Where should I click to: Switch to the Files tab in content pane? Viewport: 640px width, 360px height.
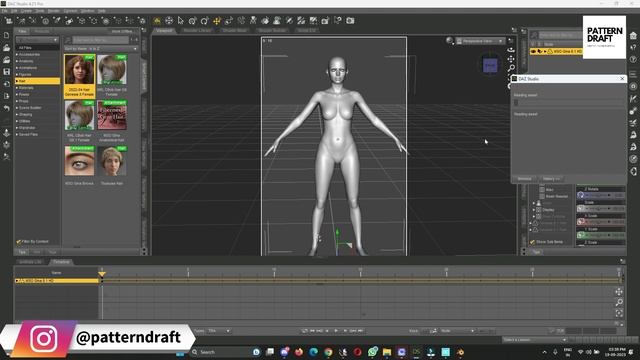tap(22, 31)
